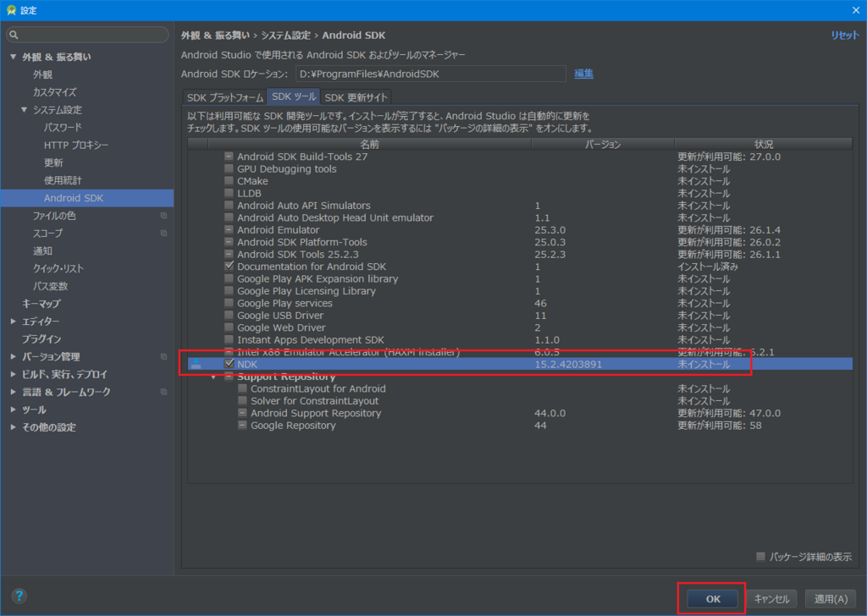
Task: Click the 編集 link
Action: [x=584, y=74]
